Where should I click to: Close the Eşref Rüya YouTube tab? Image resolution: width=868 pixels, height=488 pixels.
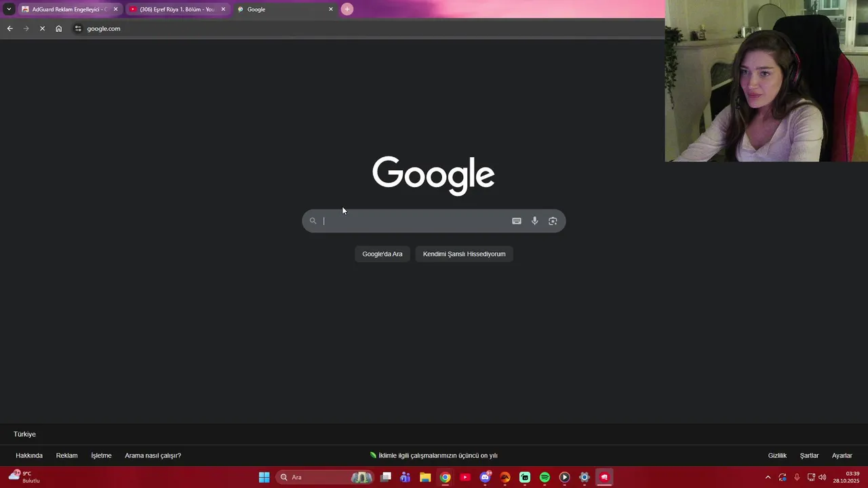point(223,9)
